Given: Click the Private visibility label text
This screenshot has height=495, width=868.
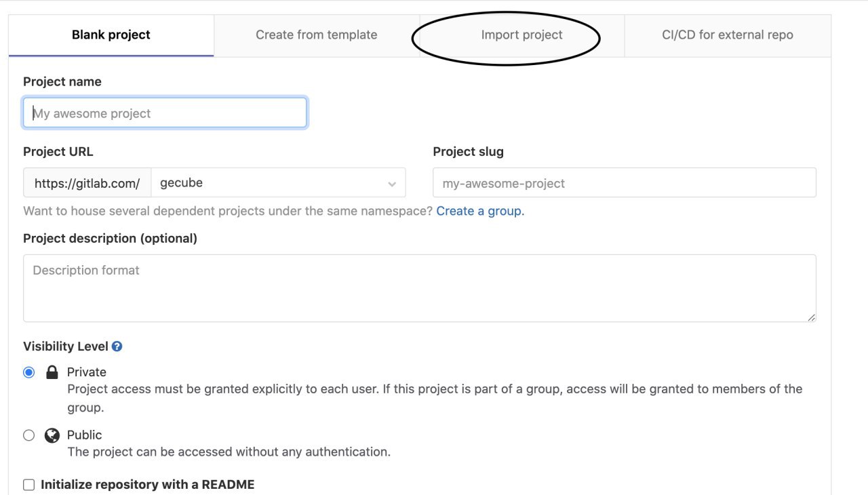Looking at the screenshot, I should (87, 372).
